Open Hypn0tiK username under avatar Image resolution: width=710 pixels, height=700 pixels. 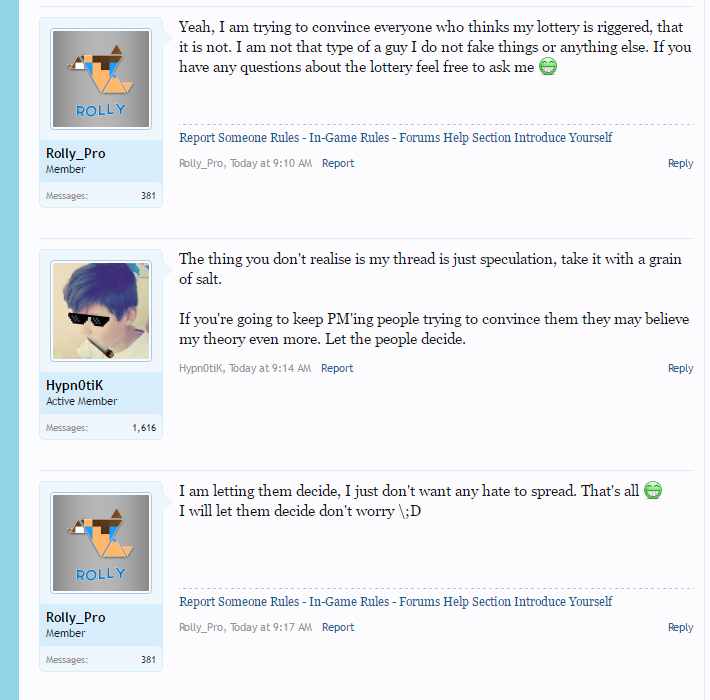pos(74,385)
